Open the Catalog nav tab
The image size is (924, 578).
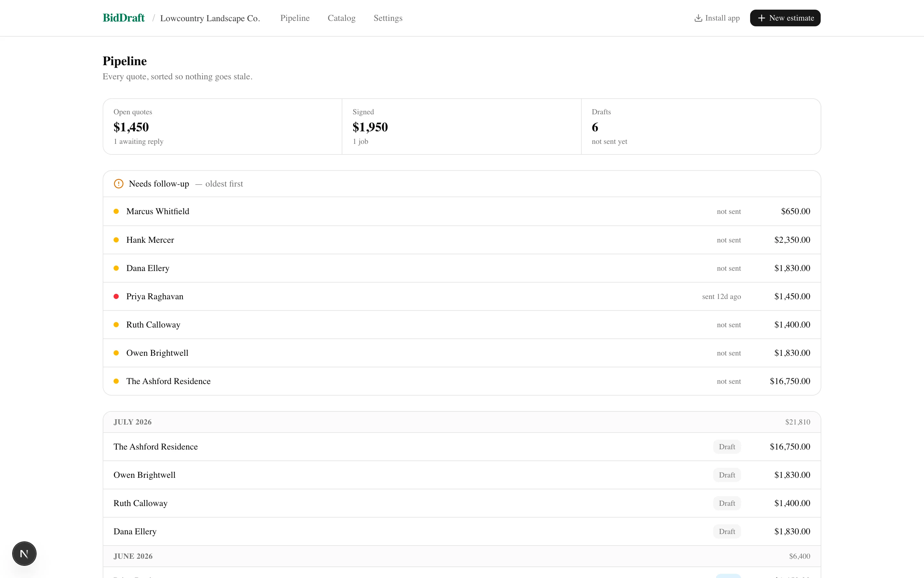[x=341, y=18]
